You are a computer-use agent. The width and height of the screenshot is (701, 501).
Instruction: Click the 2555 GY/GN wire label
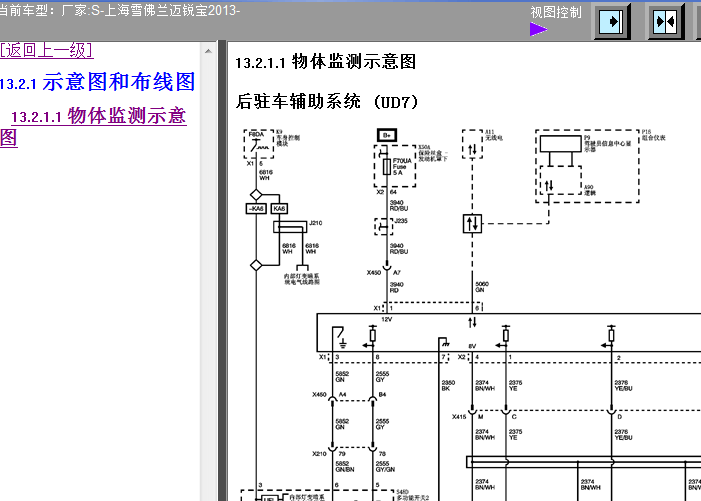[385, 467]
